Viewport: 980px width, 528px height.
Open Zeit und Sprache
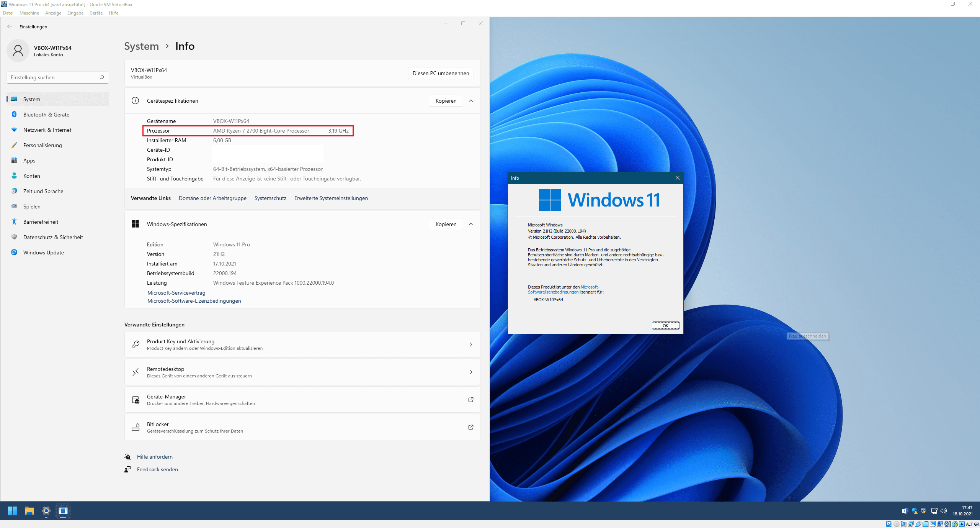tap(58, 191)
